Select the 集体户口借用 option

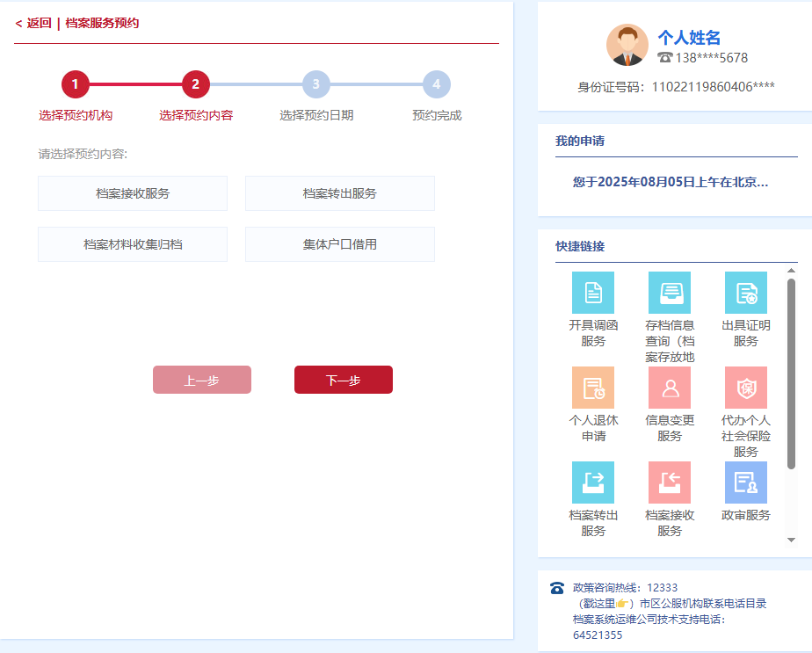(340, 244)
